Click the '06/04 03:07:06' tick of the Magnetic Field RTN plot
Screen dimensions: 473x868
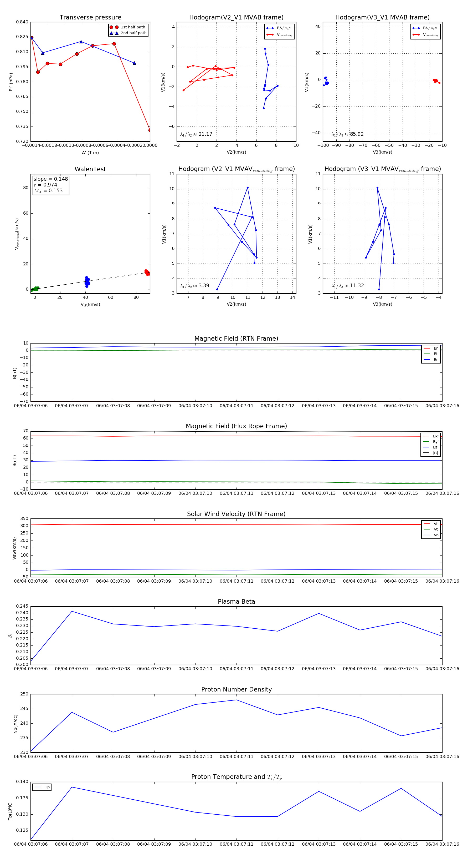[31, 406]
